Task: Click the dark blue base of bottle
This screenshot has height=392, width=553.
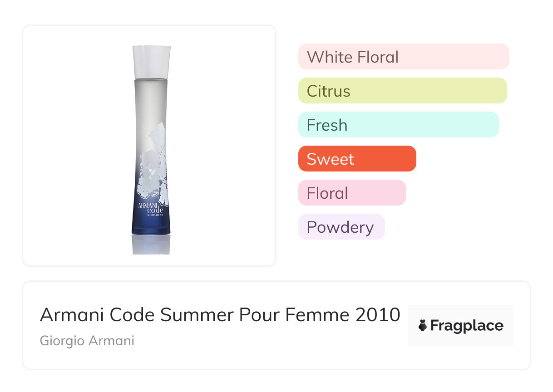Action: tap(151, 225)
